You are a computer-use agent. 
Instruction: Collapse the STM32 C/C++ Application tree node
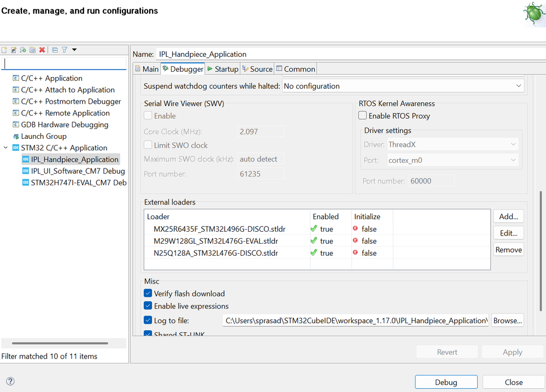tap(6, 148)
